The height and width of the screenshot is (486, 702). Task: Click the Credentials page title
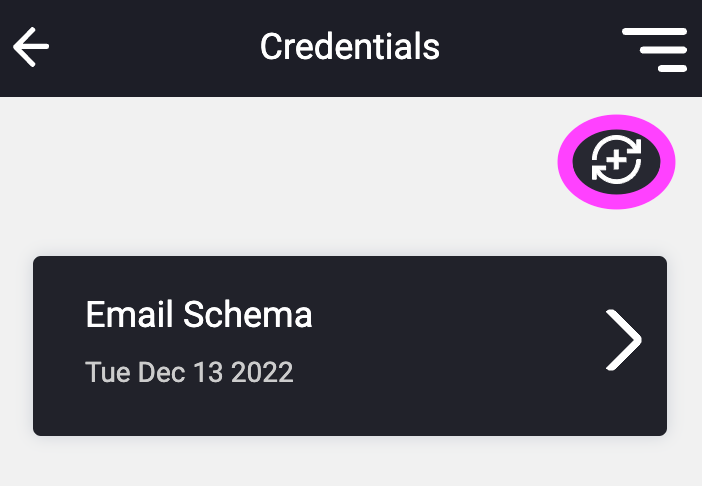point(350,47)
